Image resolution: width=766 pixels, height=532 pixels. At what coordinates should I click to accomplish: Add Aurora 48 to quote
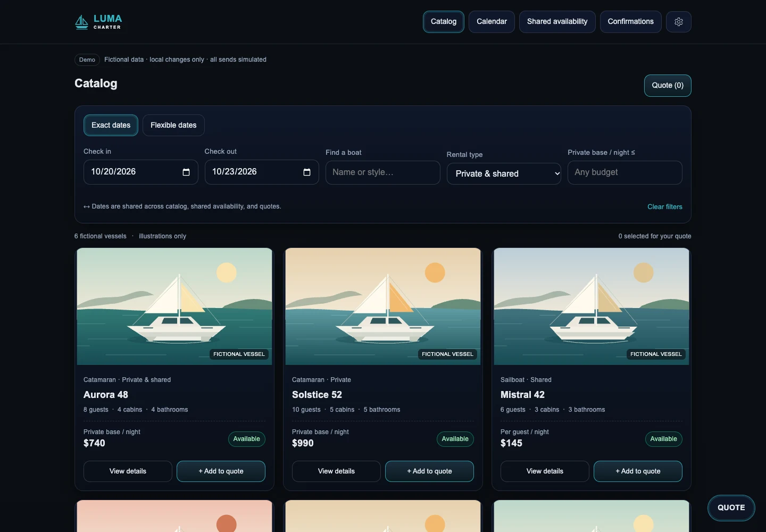point(221,471)
